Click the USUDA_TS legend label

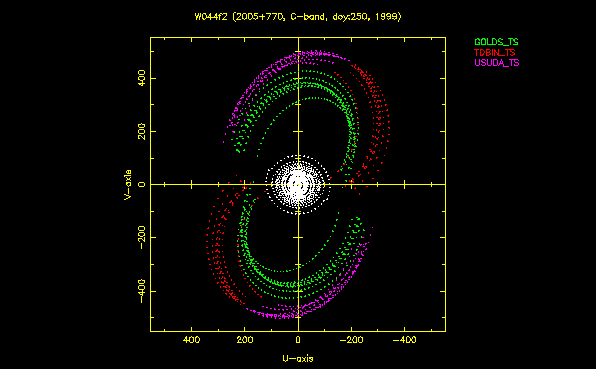tap(496, 63)
